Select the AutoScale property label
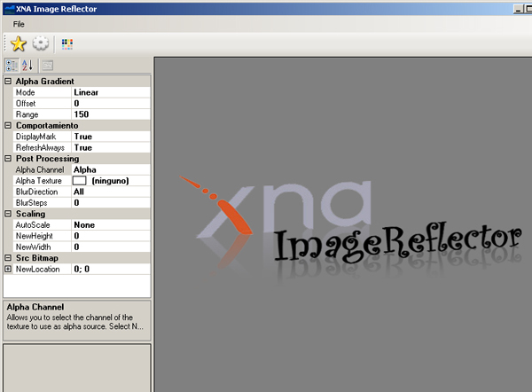Screen dimensions: 532x392 point(33,225)
